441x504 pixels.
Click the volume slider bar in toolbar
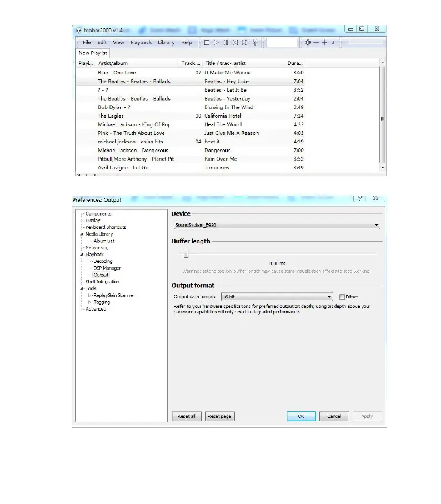[x=365, y=42]
